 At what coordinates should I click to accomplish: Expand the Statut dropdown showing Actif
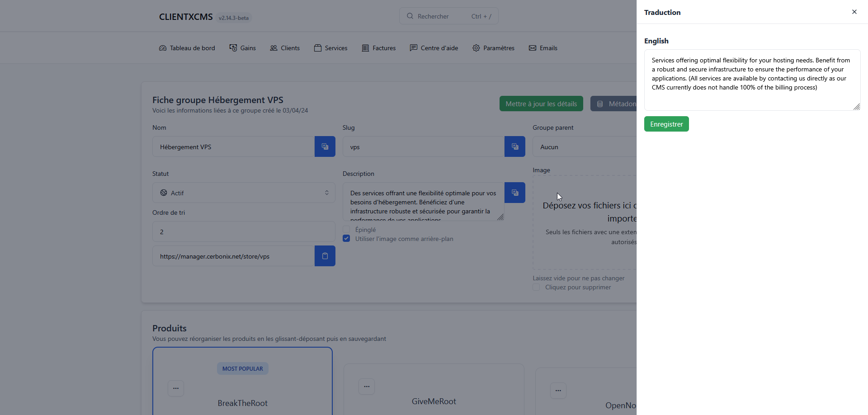click(244, 193)
